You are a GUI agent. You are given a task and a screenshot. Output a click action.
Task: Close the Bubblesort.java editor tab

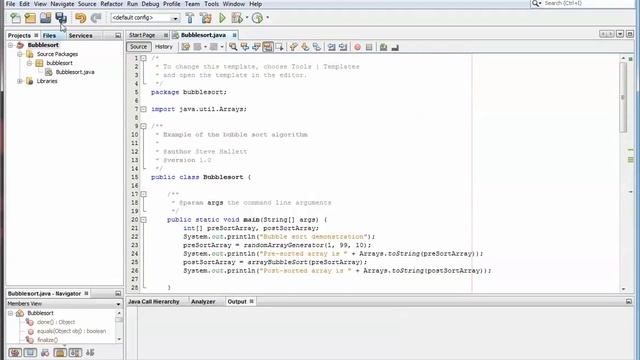pyautogui.click(x=235, y=35)
